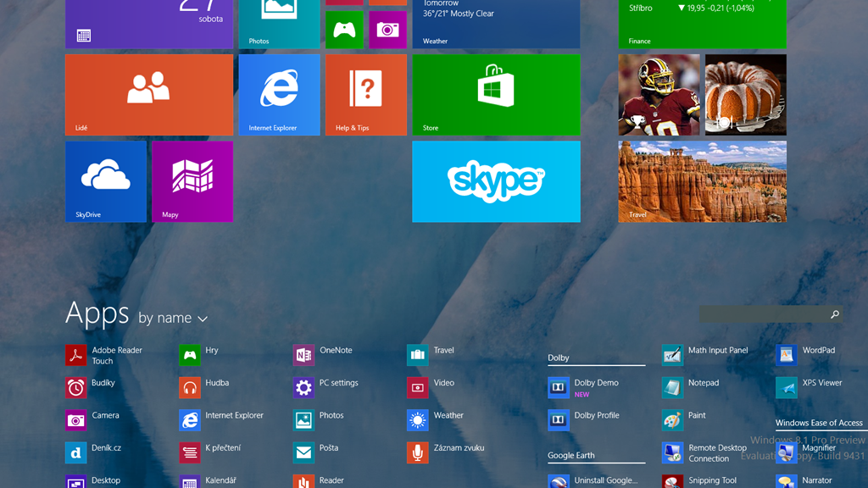Launch the Store tile
This screenshot has width=868, height=488.
tap(496, 94)
